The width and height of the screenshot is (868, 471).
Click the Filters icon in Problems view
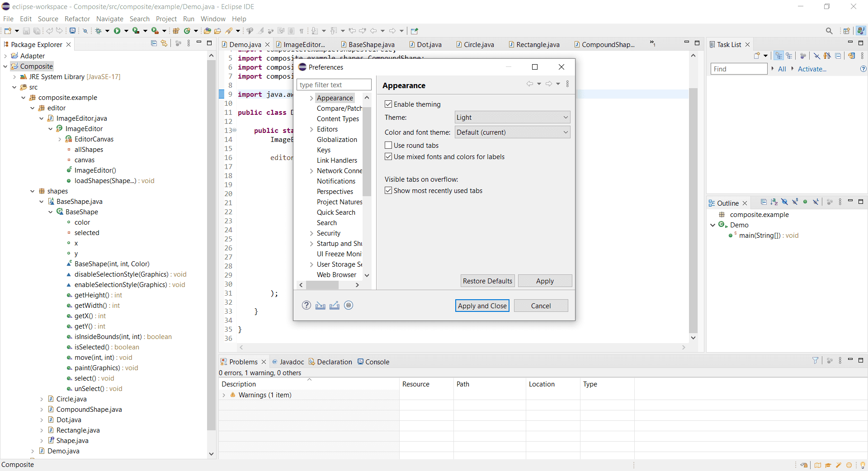pos(815,361)
